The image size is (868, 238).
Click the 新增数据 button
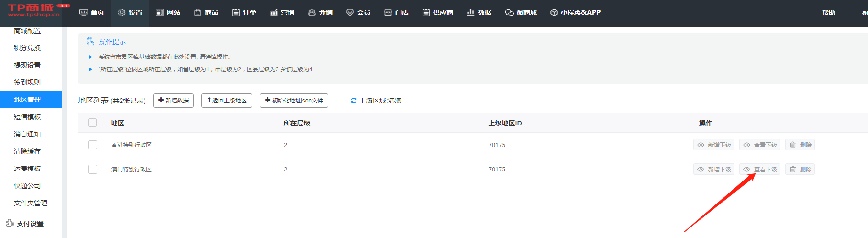point(173,101)
